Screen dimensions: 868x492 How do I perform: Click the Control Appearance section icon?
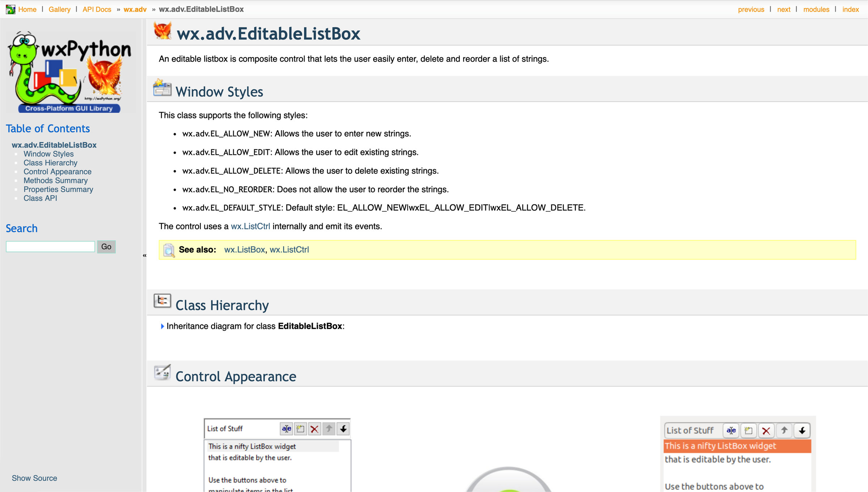coord(162,372)
